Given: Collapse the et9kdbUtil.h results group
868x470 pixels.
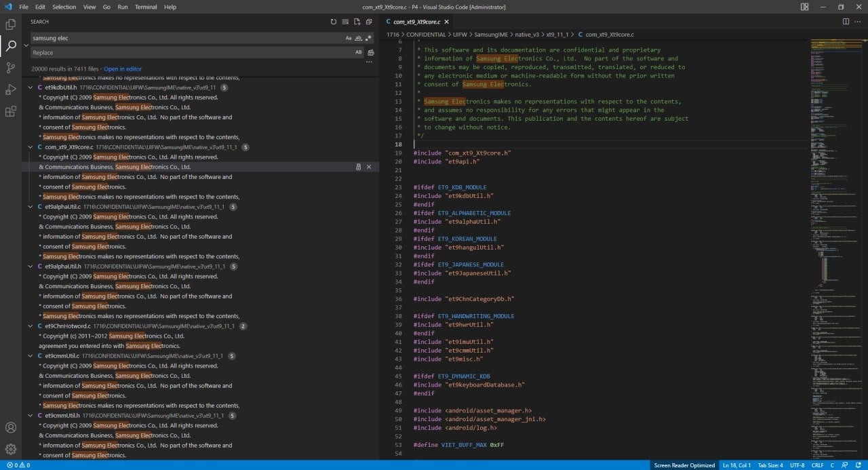Looking at the screenshot, I should [x=31, y=87].
